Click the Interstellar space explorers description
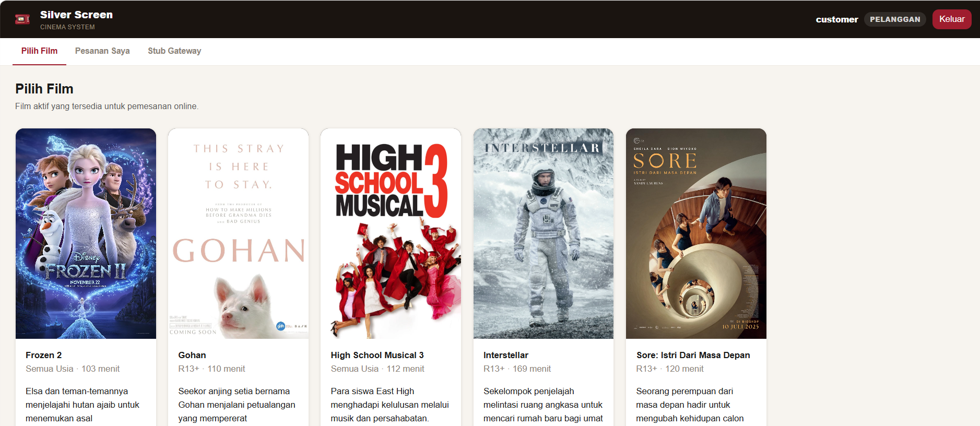This screenshot has height=426, width=980. [x=543, y=405]
